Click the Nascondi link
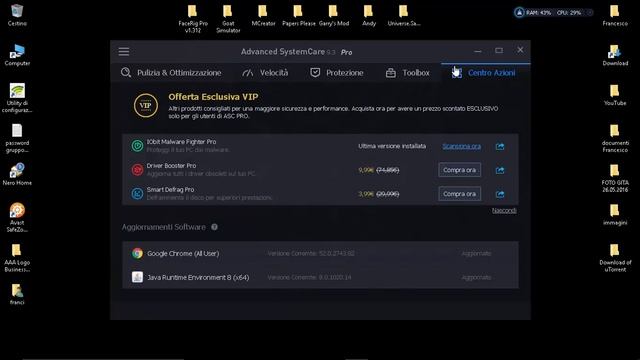This screenshot has height=360, width=640. point(504,210)
